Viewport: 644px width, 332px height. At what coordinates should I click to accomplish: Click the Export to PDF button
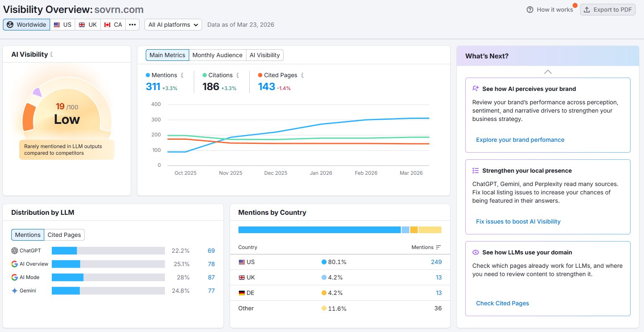tap(608, 10)
